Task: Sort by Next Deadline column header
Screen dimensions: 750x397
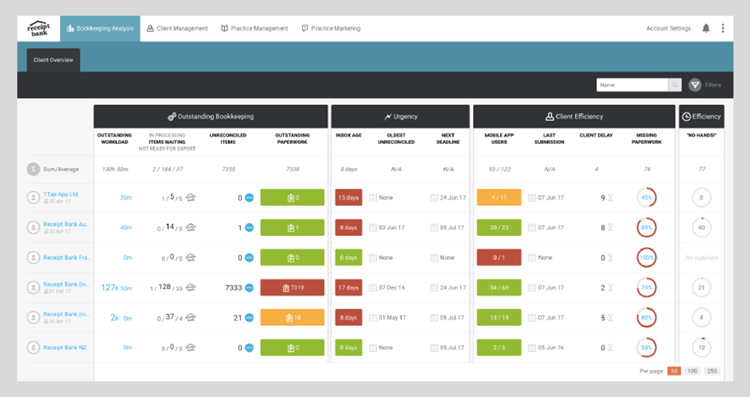Action: (448, 139)
